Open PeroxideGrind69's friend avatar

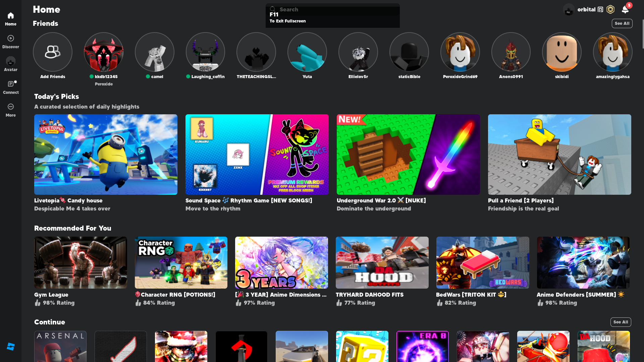[x=460, y=52]
